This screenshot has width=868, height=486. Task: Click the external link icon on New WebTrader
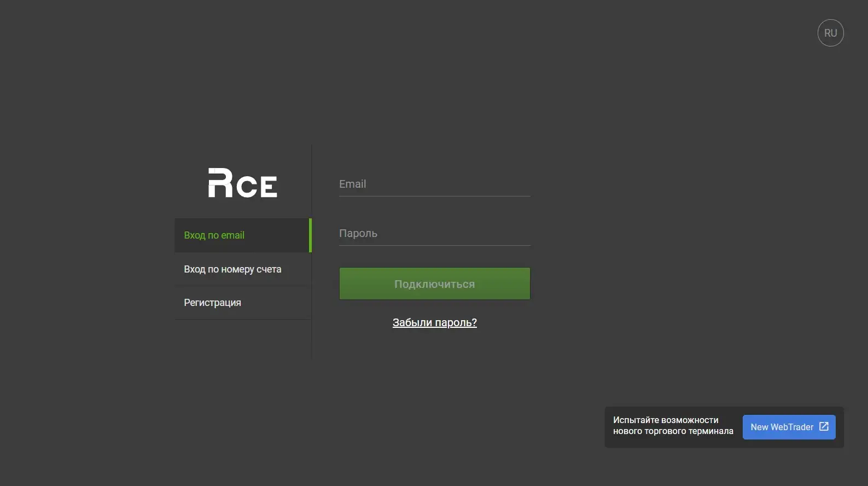[824, 426]
